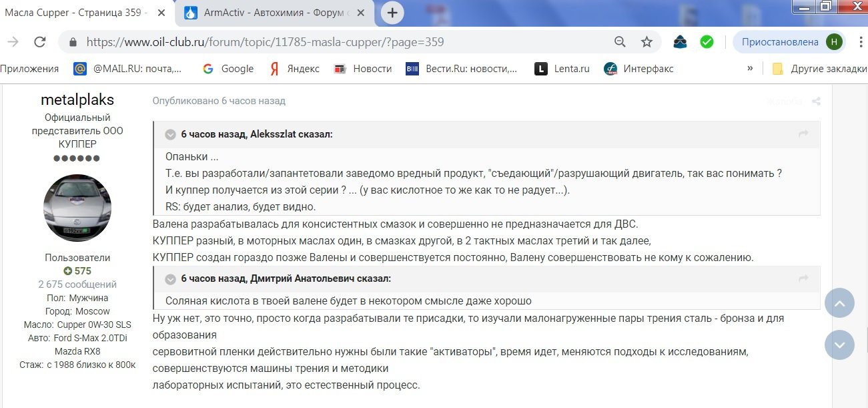Viewport: 868px width, 408px height.
Task: Open a new browser tab
Action: (392, 12)
